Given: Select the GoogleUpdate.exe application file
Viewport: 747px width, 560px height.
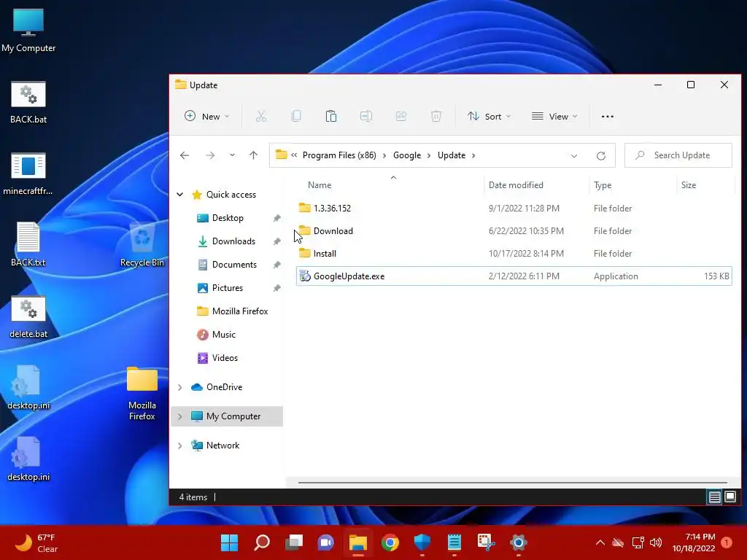Looking at the screenshot, I should click(x=514, y=276).
